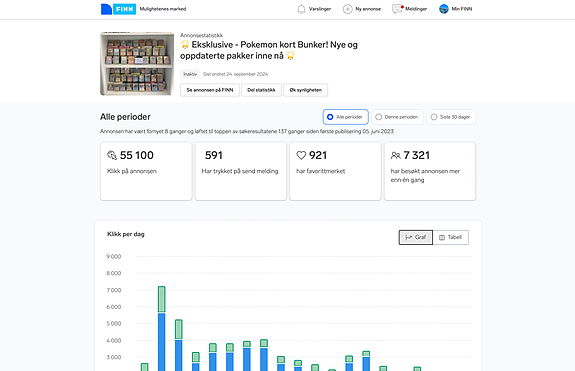
Task: Click Øk synligheten button
Action: point(305,90)
